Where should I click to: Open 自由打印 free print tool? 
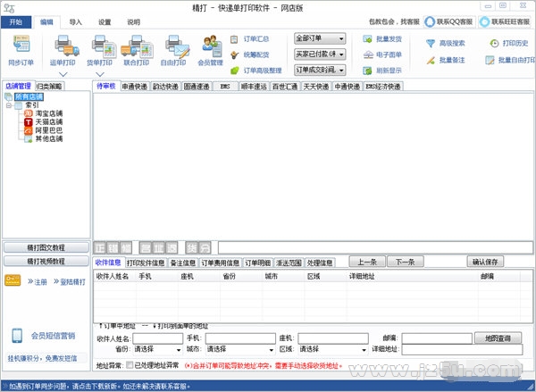[173, 48]
